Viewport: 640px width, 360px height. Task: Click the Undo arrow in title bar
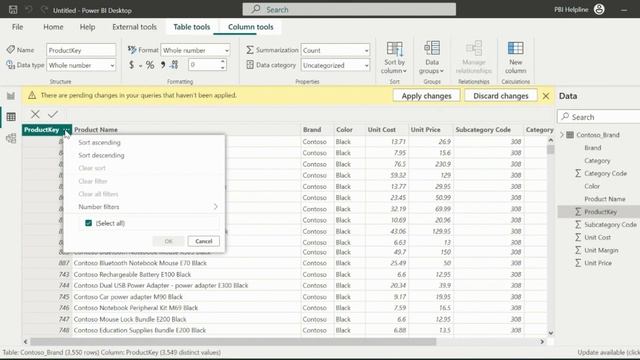pyautogui.click(x=29, y=9)
